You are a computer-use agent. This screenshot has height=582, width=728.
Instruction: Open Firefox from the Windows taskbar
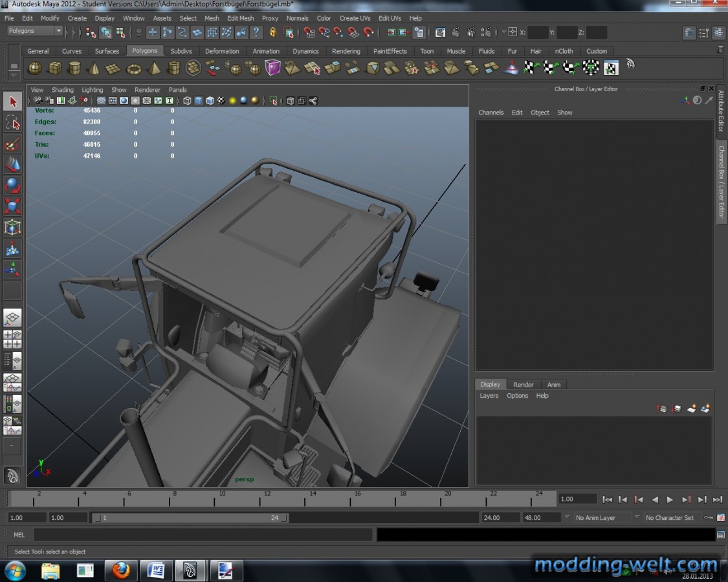pyautogui.click(x=121, y=570)
